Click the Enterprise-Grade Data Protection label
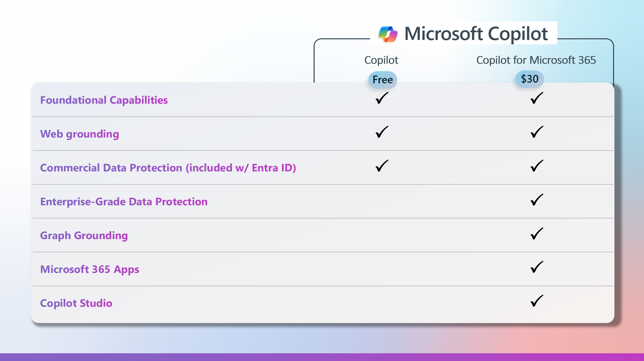Viewport: 644px width, 361px height. pos(124,201)
